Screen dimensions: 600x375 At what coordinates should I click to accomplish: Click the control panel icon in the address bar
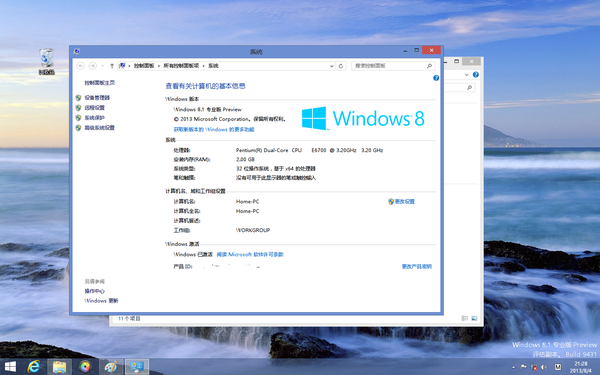tap(122, 65)
